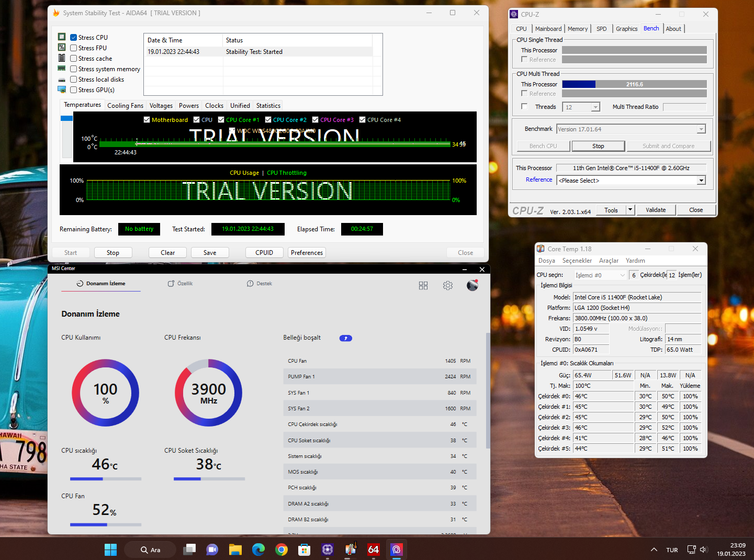
Task: Check the CPU-Z Threads checkbox
Action: (x=524, y=107)
